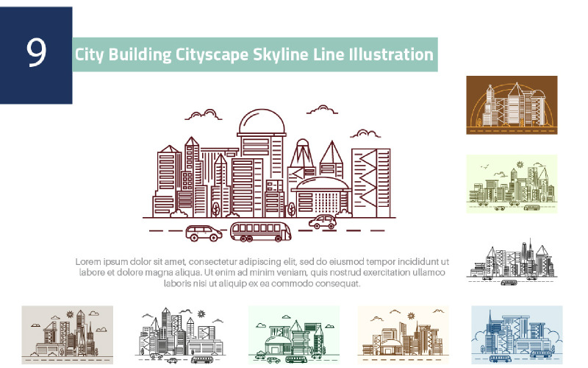Pick the mint green cityscape thumbnail
Viewport: 588px width, 368px height.
[293, 335]
